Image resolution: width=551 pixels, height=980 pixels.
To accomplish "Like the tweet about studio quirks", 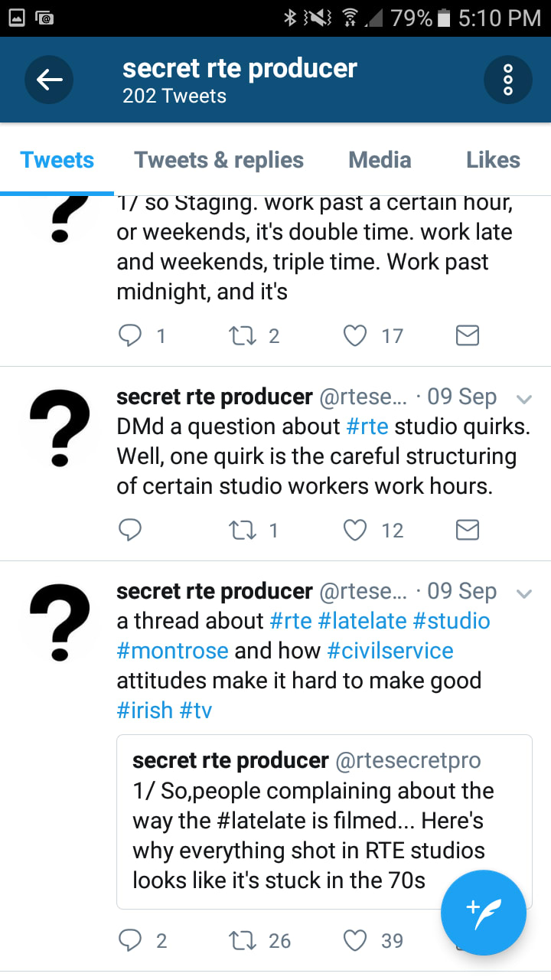I will pyautogui.click(x=355, y=530).
